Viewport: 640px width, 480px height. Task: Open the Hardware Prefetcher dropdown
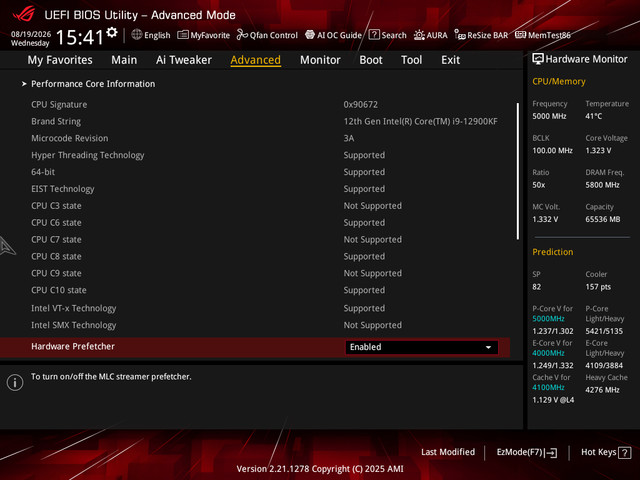click(x=422, y=347)
